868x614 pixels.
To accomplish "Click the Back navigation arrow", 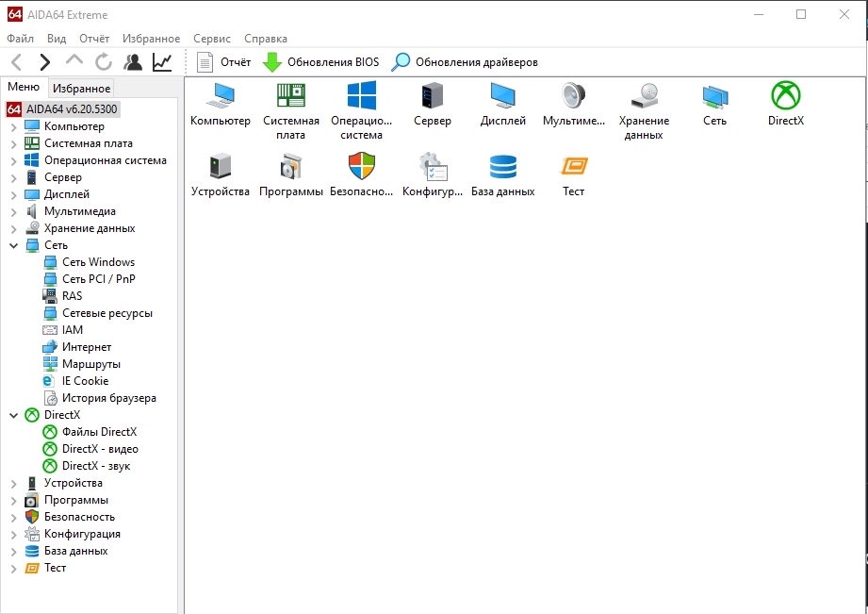I will click(17, 62).
